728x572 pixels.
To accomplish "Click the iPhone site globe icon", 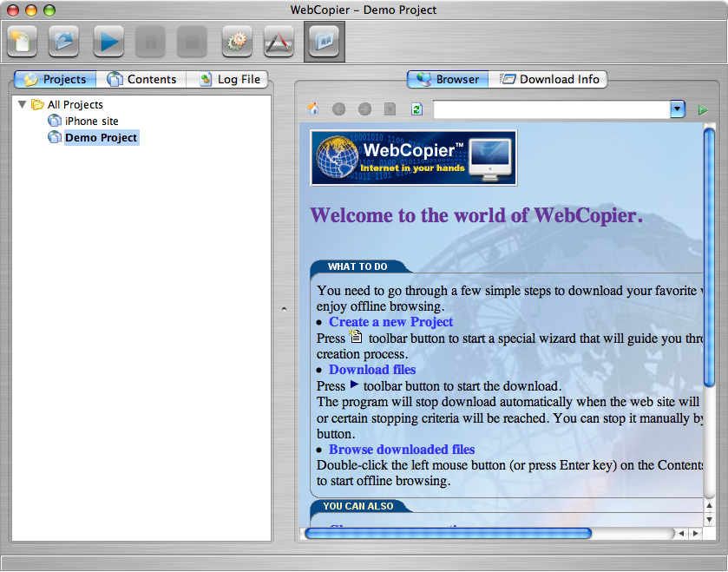I will click(55, 121).
